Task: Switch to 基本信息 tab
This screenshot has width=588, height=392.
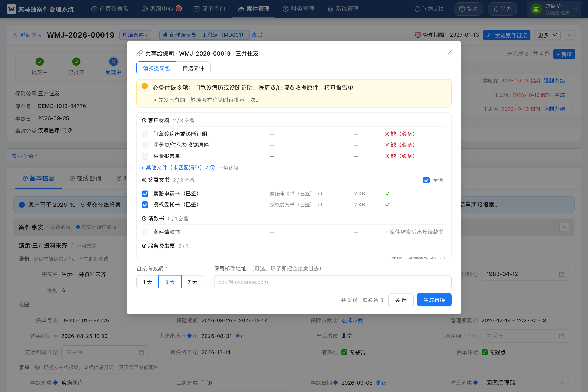Action: [38, 178]
